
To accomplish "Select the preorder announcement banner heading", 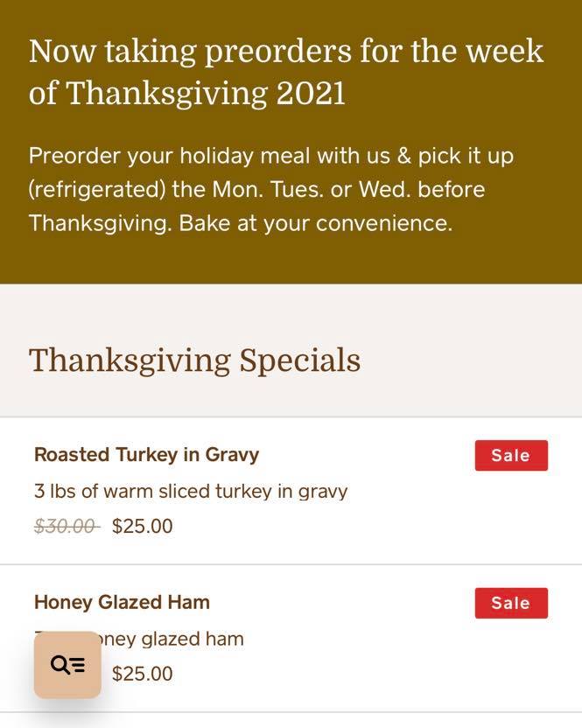I will pyautogui.click(x=286, y=70).
